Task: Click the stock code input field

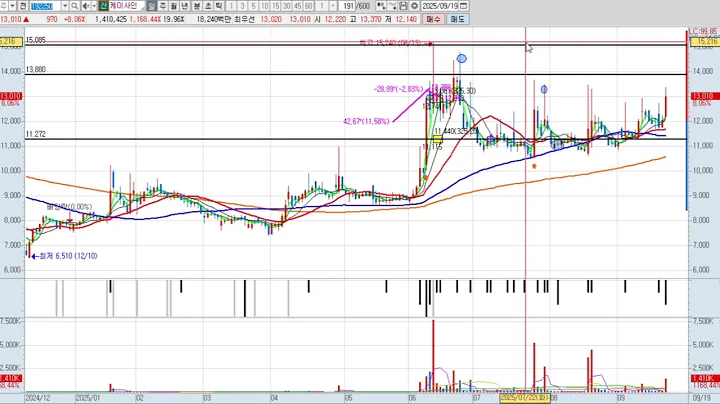Action: click(45, 6)
